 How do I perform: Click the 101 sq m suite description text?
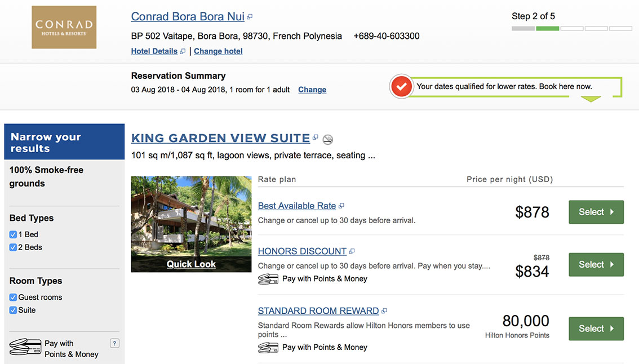click(253, 156)
